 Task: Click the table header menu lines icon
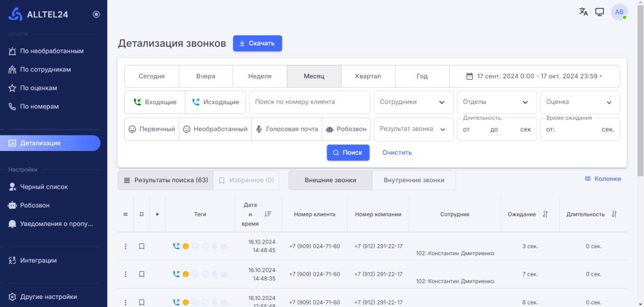[126, 214]
